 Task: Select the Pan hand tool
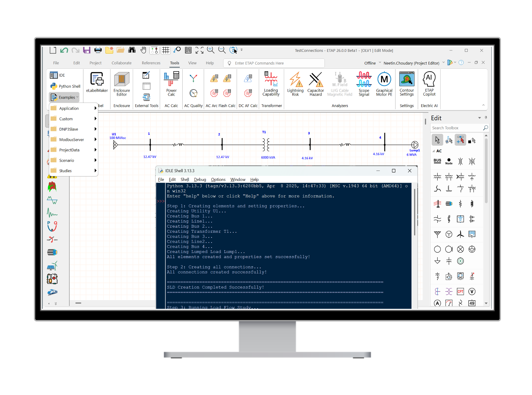(143, 50)
